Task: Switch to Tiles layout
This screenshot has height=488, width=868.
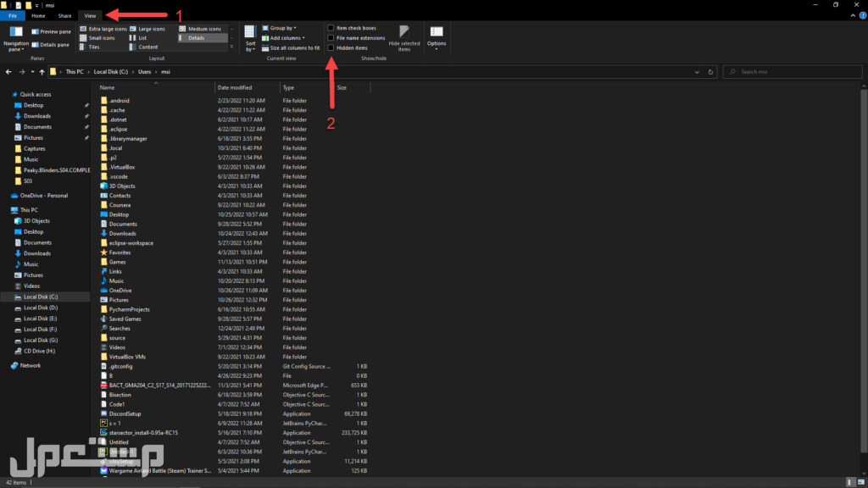Action: coord(90,47)
